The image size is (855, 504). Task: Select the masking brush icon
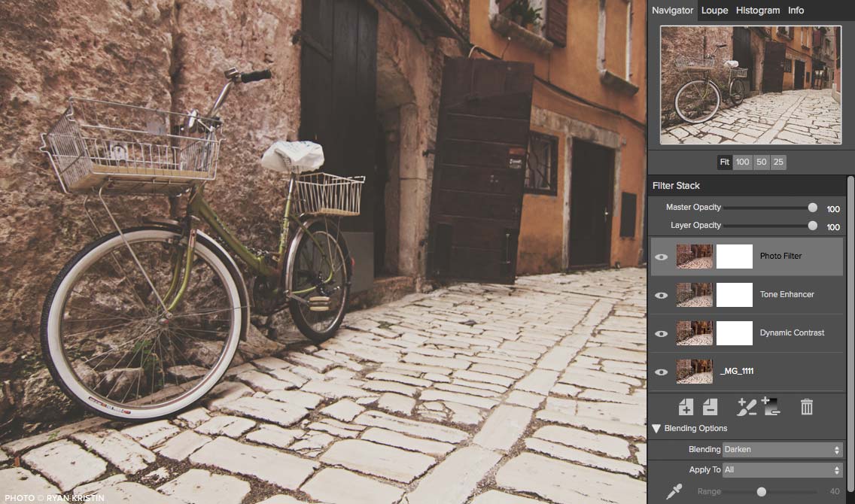[x=747, y=407]
